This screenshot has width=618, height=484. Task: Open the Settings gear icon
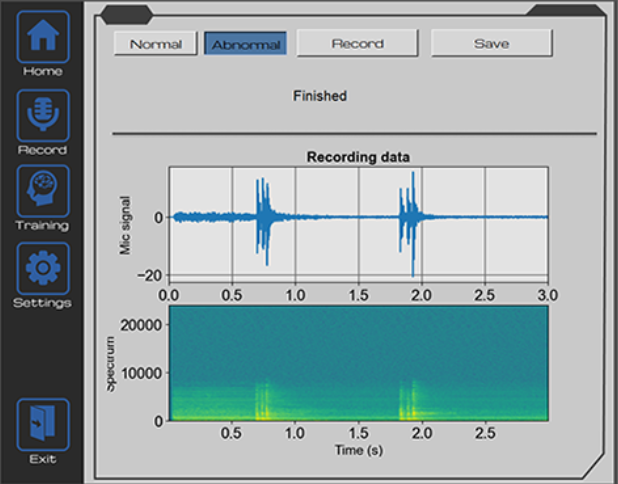[43, 267]
